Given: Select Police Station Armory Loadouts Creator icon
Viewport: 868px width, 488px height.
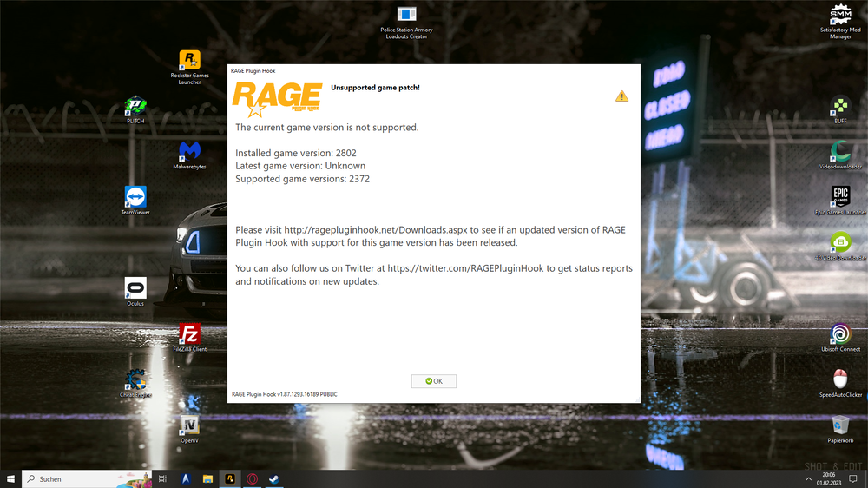Looking at the screenshot, I should click(x=406, y=23).
